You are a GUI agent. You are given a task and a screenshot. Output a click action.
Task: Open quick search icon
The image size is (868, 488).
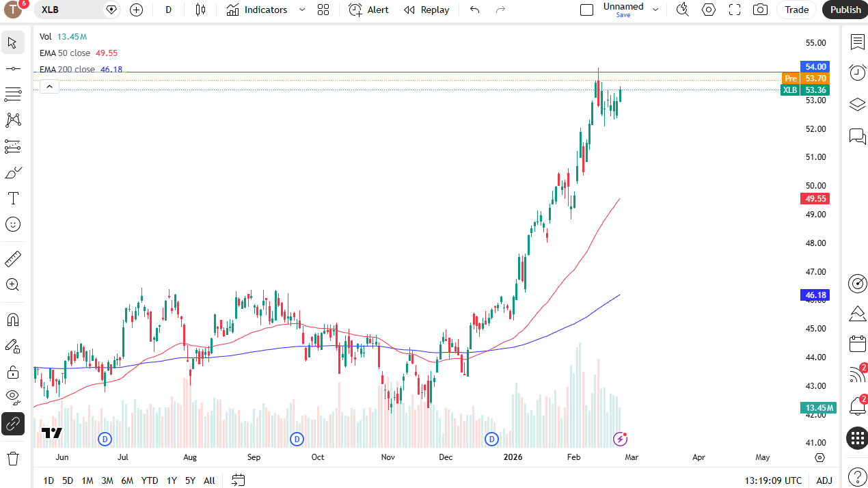coord(682,10)
